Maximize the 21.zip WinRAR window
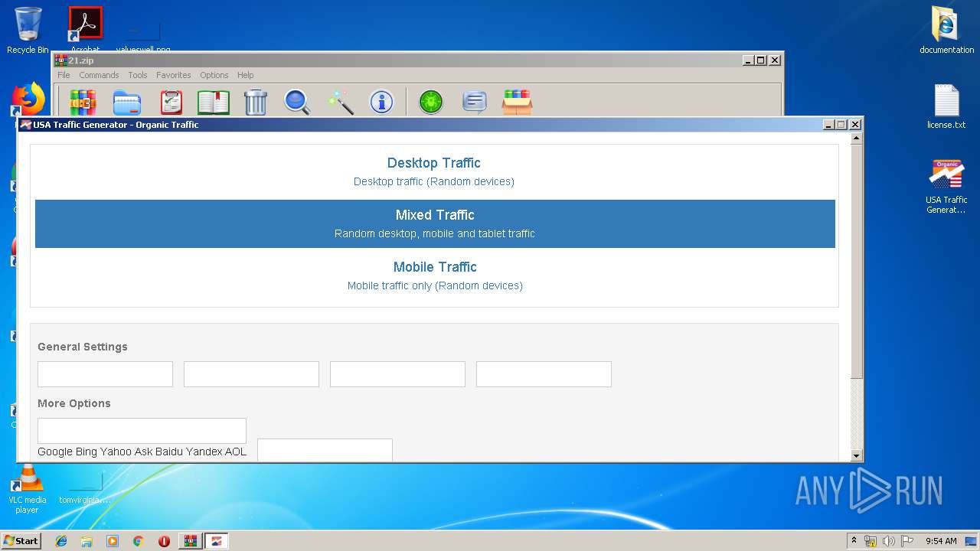Screen dimensions: 980x551 pyautogui.click(x=760, y=60)
